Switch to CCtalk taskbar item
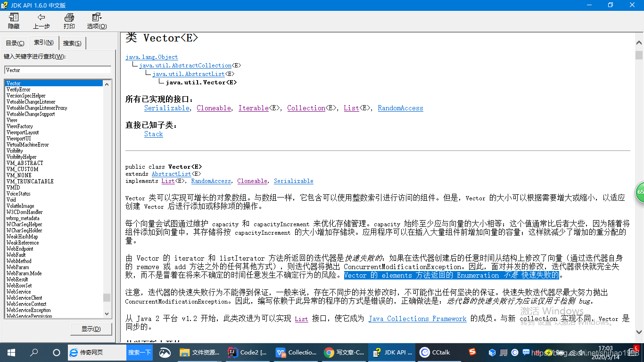644x362 pixels. point(439,352)
